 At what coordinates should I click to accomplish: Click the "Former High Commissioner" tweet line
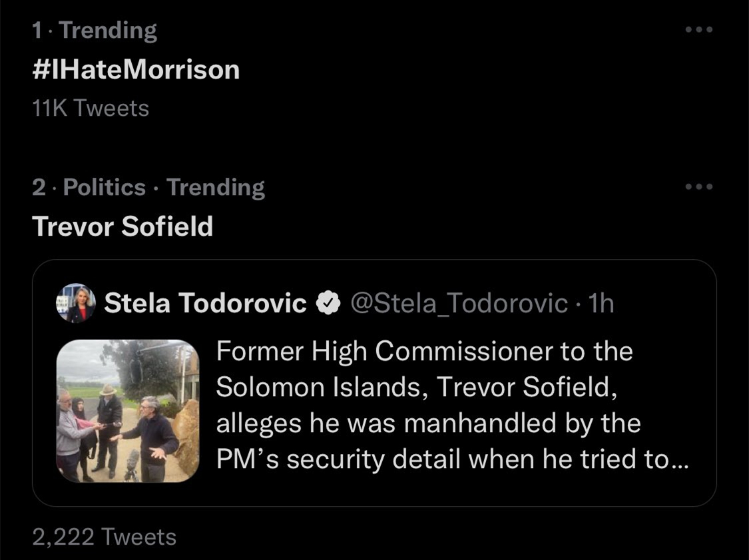[x=423, y=352]
